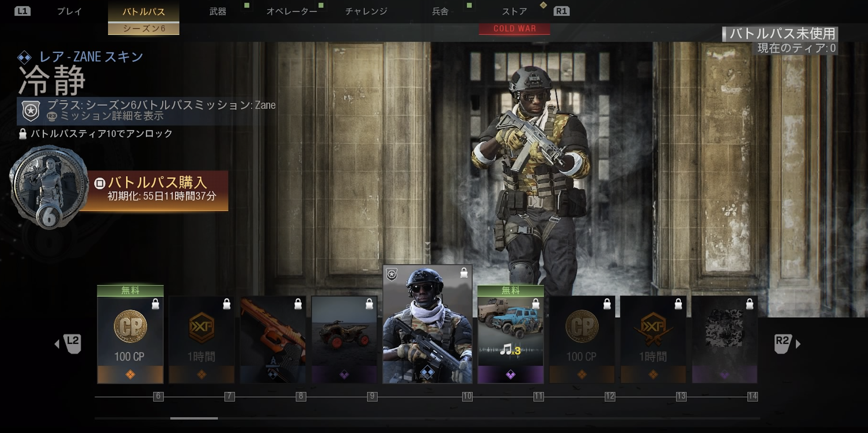Image resolution: width=868 pixels, height=433 pixels.
Task: Select the バトルパス tab
Action: tap(144, 12)
